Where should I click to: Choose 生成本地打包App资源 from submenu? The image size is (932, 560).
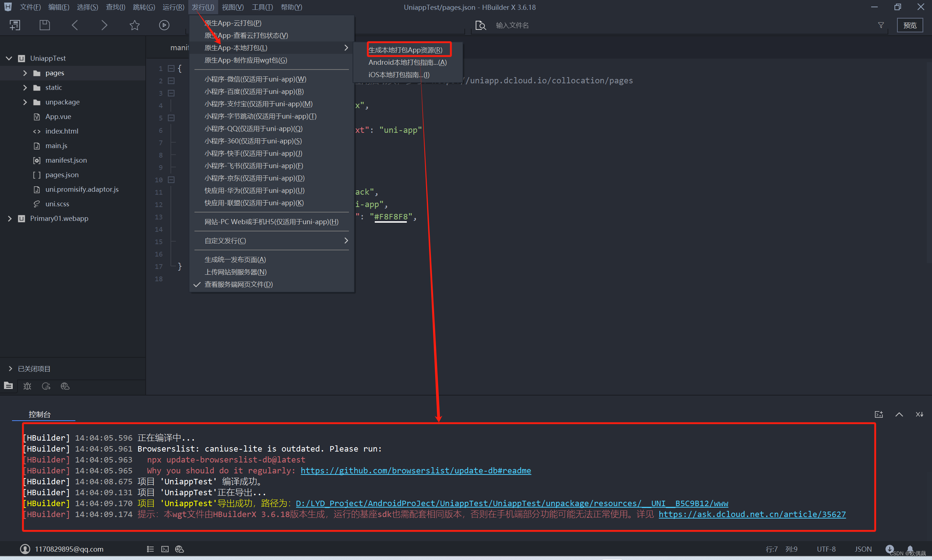point(405,49)
